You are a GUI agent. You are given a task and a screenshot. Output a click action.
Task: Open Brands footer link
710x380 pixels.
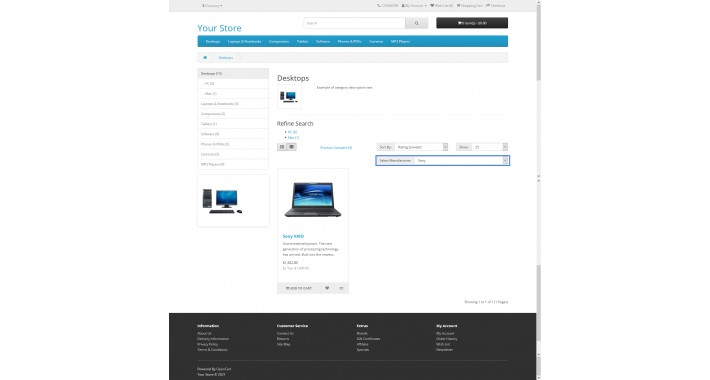tap(362, 333)
